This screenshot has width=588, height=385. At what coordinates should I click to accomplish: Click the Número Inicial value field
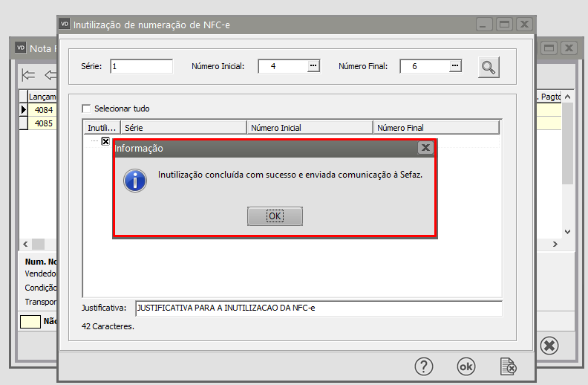click(283, 66)
